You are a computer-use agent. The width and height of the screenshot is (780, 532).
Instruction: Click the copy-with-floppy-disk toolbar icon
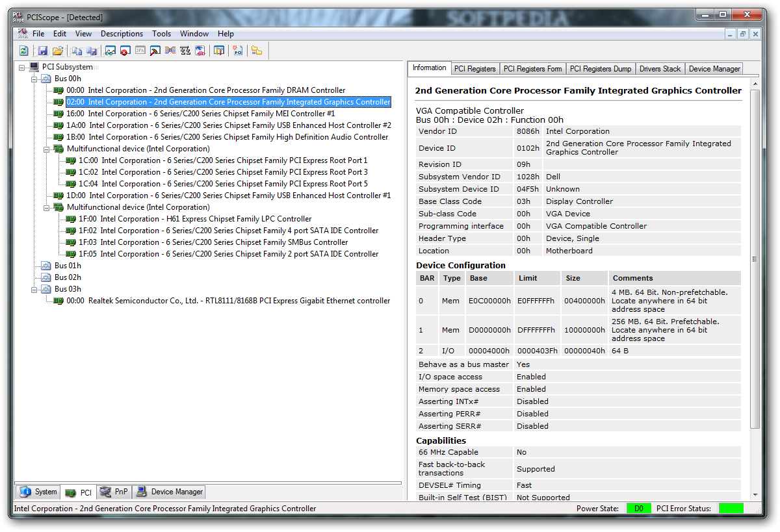coord(92,51)
